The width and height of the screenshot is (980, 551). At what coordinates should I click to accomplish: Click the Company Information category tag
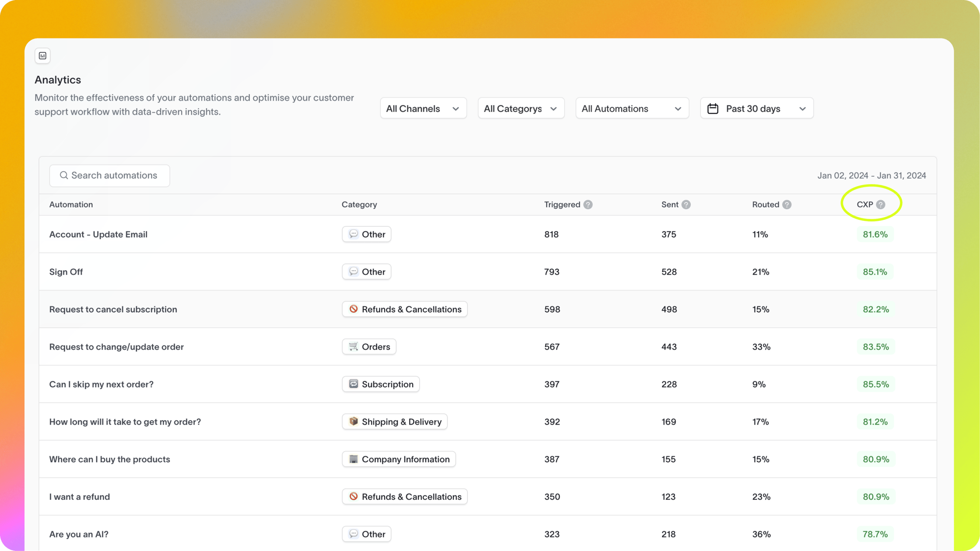(399, 459)
